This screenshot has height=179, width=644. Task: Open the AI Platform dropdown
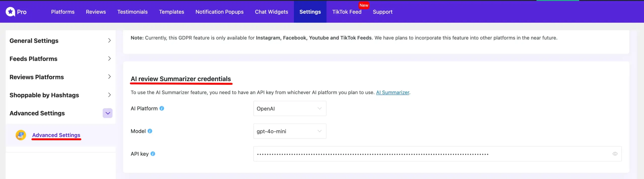tap(290, 108)
